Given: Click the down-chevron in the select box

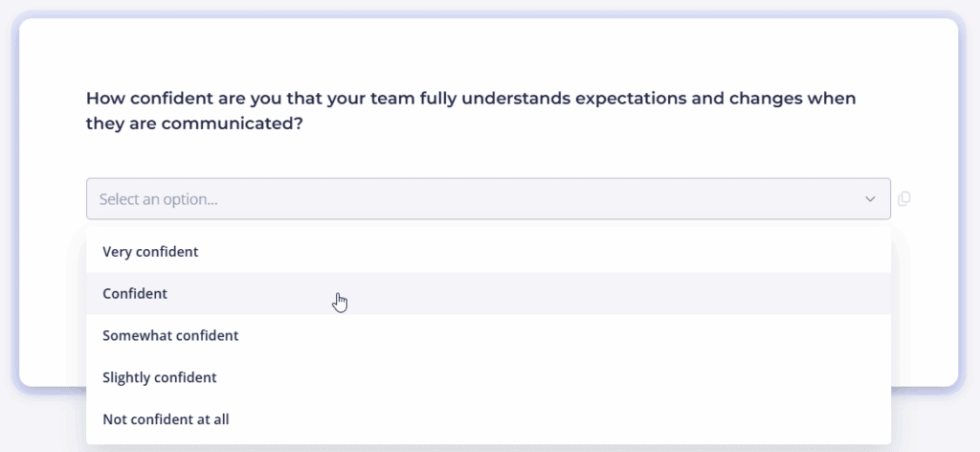Looking at the screenshot, I should tap(870, 199).
